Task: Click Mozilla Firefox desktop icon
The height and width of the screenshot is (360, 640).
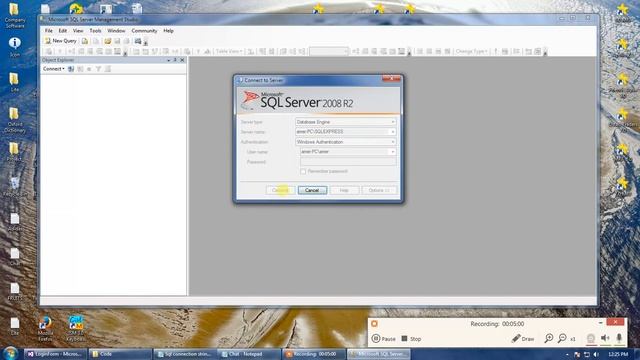Action: [x=45, y=329]
